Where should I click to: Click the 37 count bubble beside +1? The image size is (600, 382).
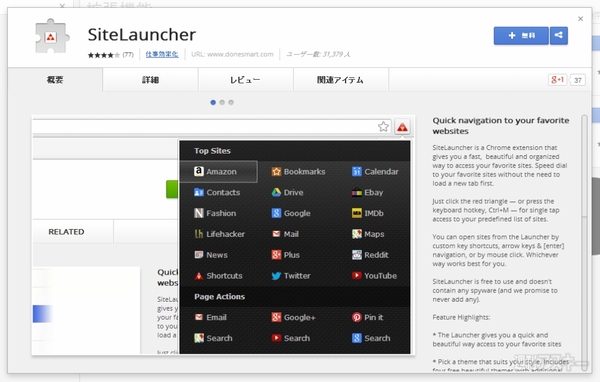[577, 80]
